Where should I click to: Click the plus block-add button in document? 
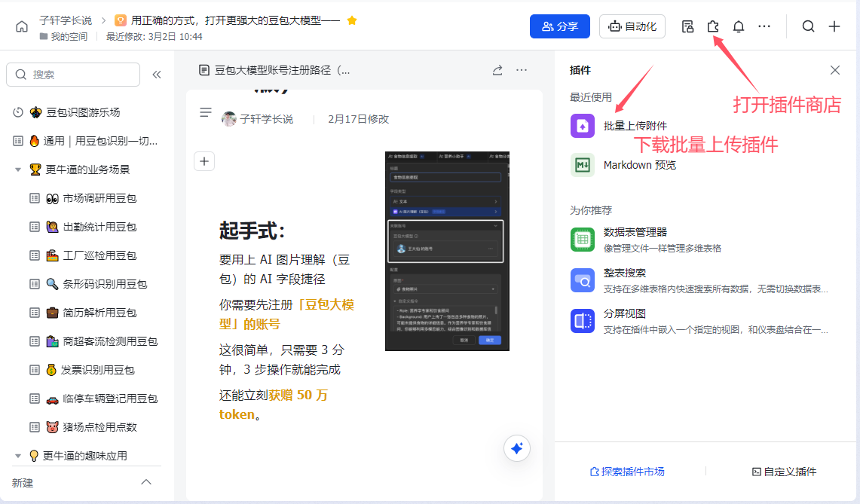click(204, 161)
